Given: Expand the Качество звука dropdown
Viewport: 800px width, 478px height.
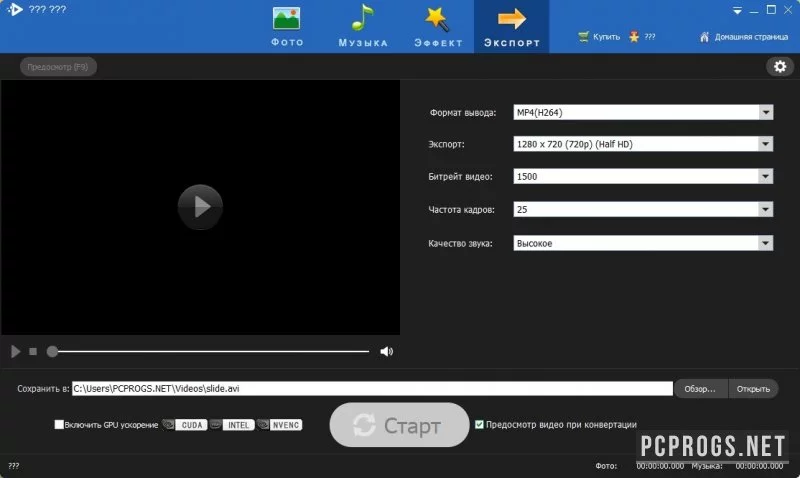Looking at the screenshot, I should [x=766, y=243].
